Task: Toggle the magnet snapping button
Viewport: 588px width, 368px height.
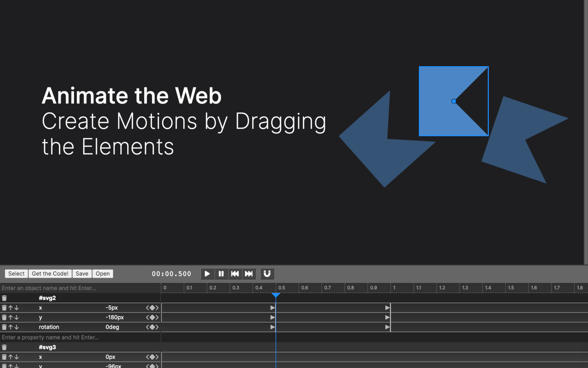Action: pos(267,274)
